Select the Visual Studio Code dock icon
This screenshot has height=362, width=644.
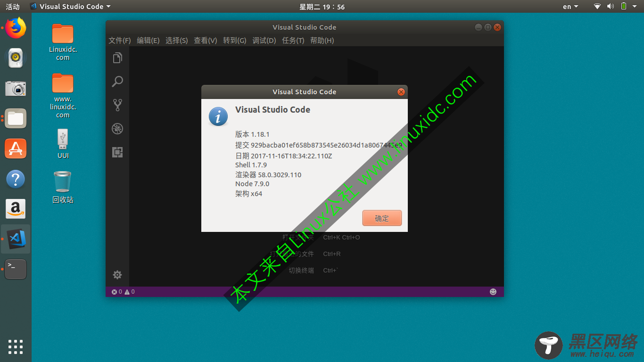[16, 239]
